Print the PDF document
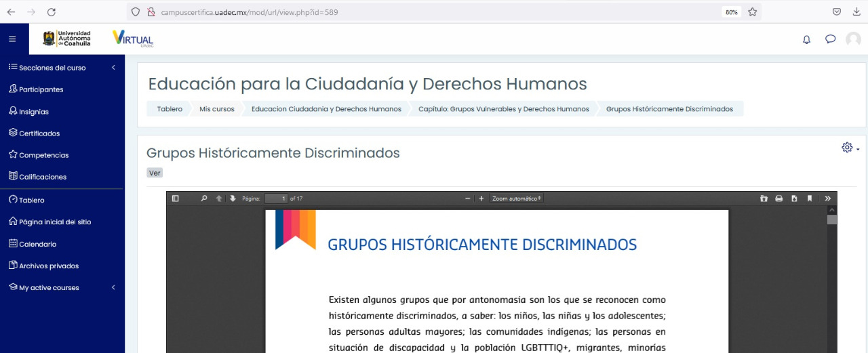868x353 pixels. [x=778, y=199]
